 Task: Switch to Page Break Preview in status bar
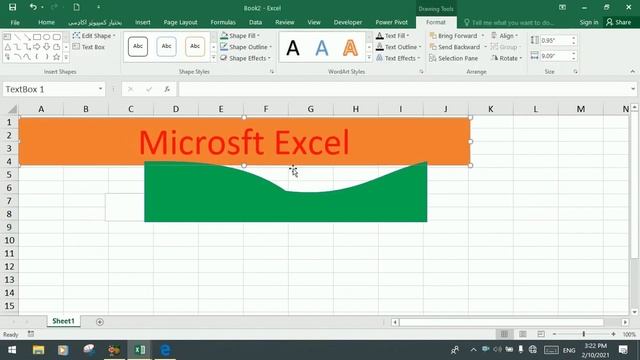click(541, 334)
